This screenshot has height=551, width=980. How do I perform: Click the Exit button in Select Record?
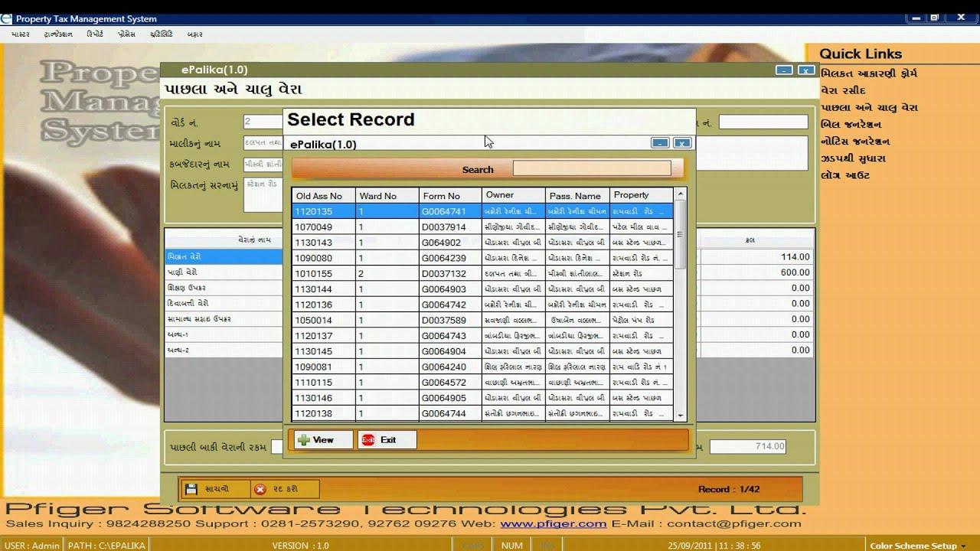pyautogui.click(x=387, y=439)
